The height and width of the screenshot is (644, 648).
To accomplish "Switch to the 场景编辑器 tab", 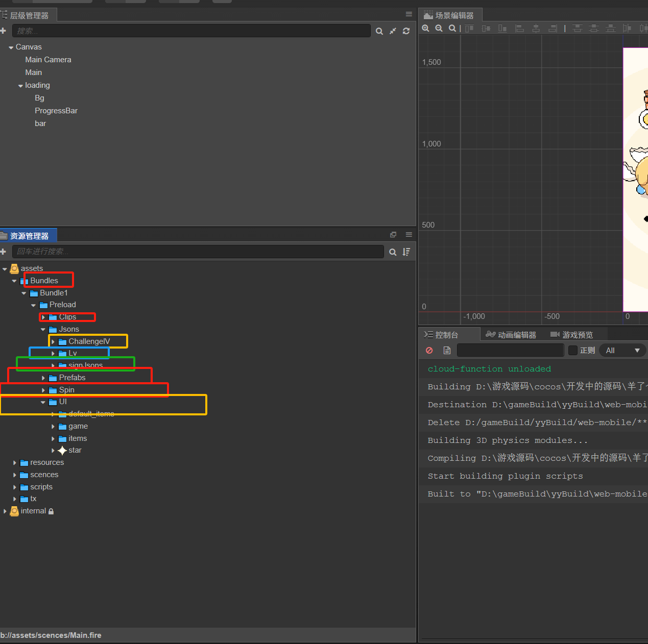I will point(449,15).
